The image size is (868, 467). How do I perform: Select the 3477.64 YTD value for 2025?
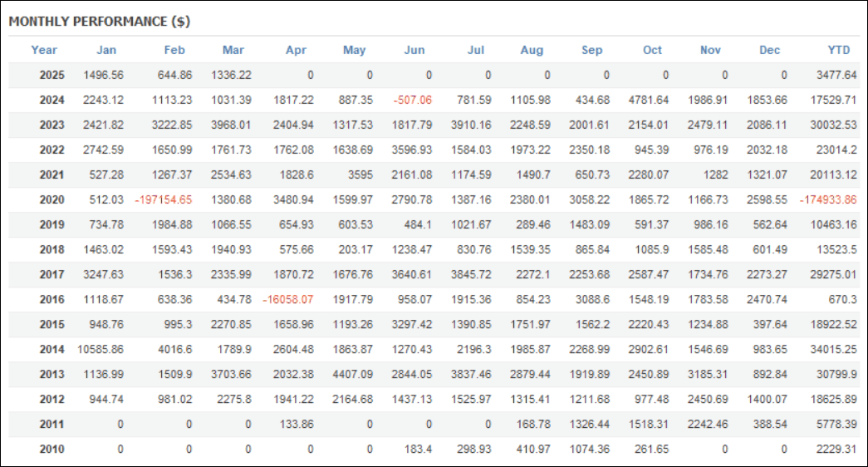coord(836,75)
